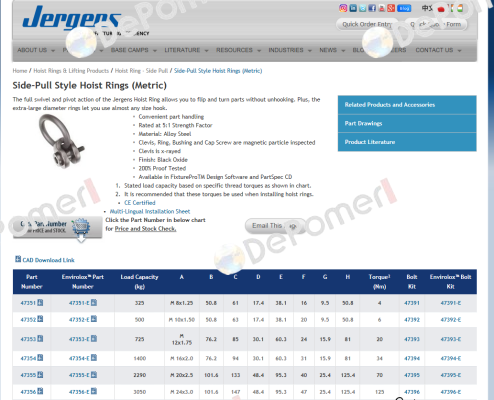Open CAD icon beside part 47352
494x400 pixels.
coord(40,319)
